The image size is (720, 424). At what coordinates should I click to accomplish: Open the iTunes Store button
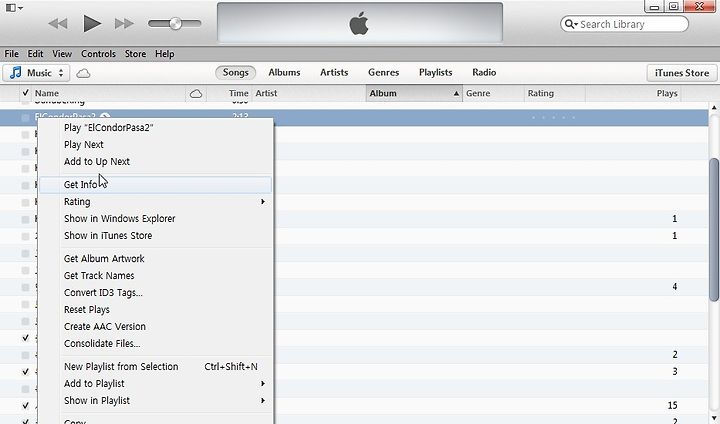point(681,73)
